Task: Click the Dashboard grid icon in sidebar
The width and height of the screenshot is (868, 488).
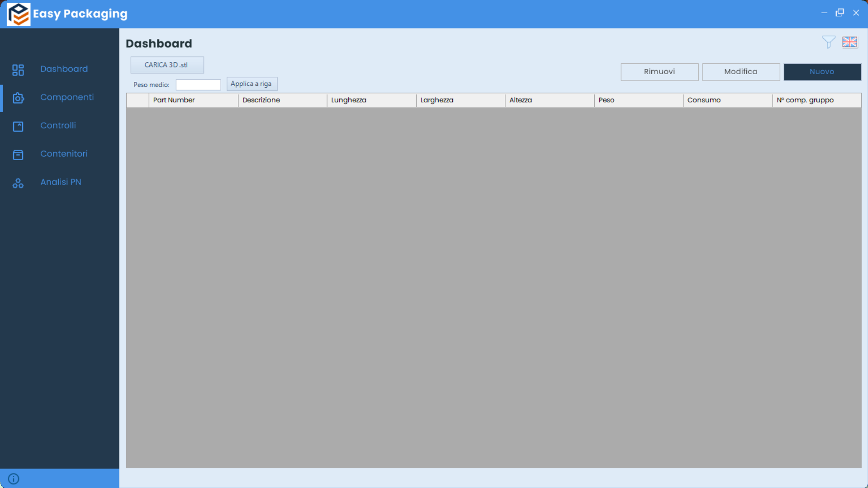Action: [x=18, y=70]
